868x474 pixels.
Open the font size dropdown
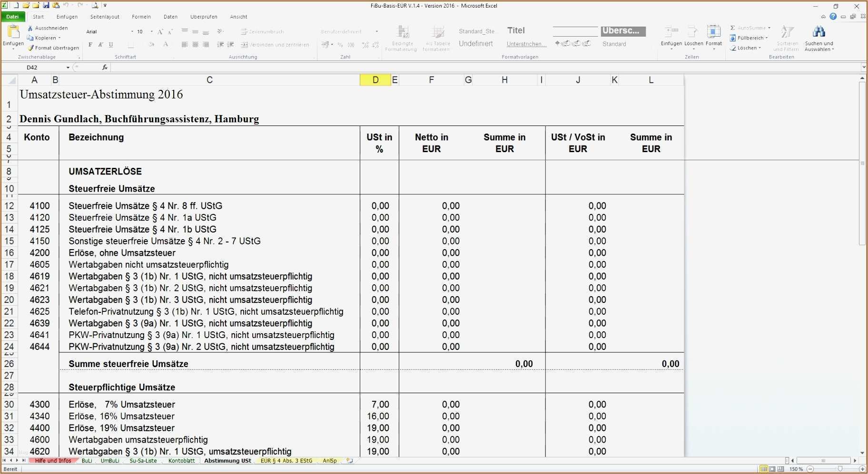tap(151, 32)
